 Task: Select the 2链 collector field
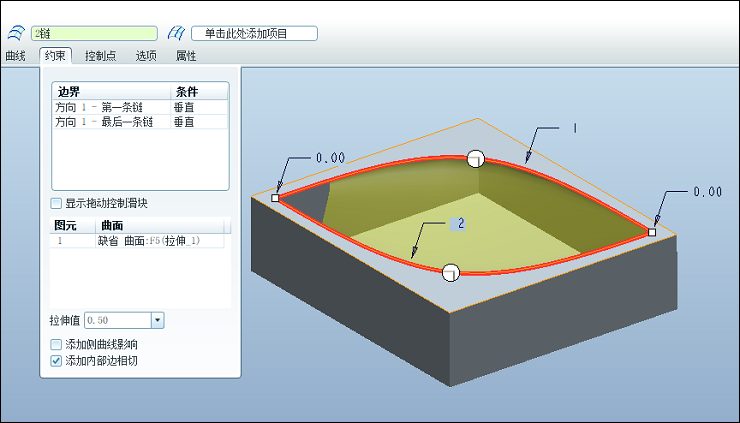[94, 34]
